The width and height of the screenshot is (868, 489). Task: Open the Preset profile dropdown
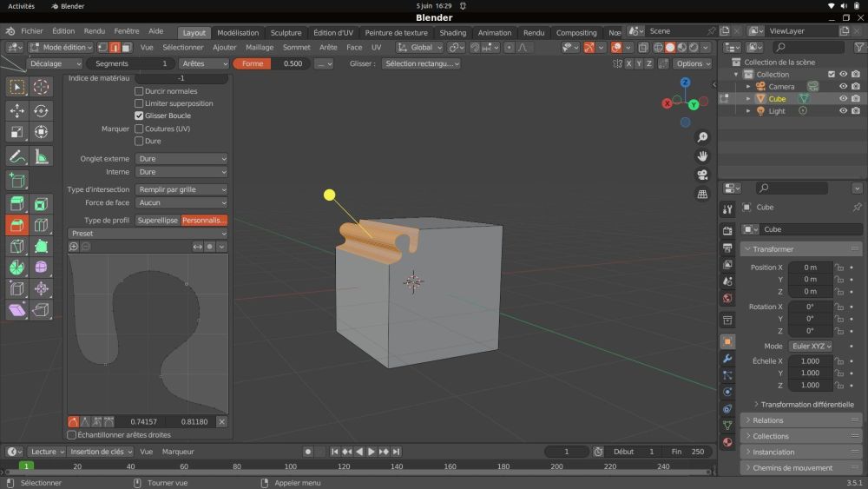coord(148,234)
